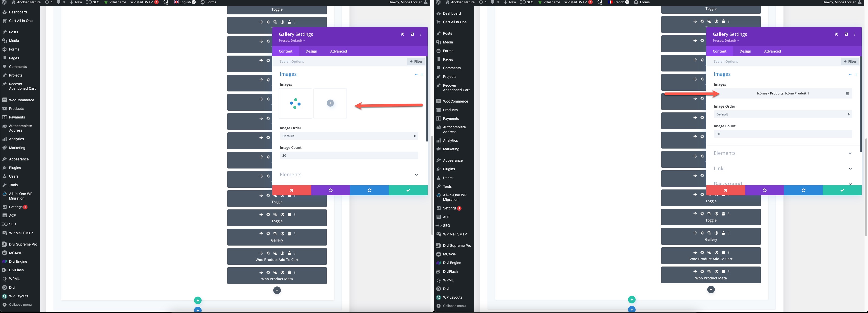
Task: Switch to Design tab in English window
Action: [311, 51]
